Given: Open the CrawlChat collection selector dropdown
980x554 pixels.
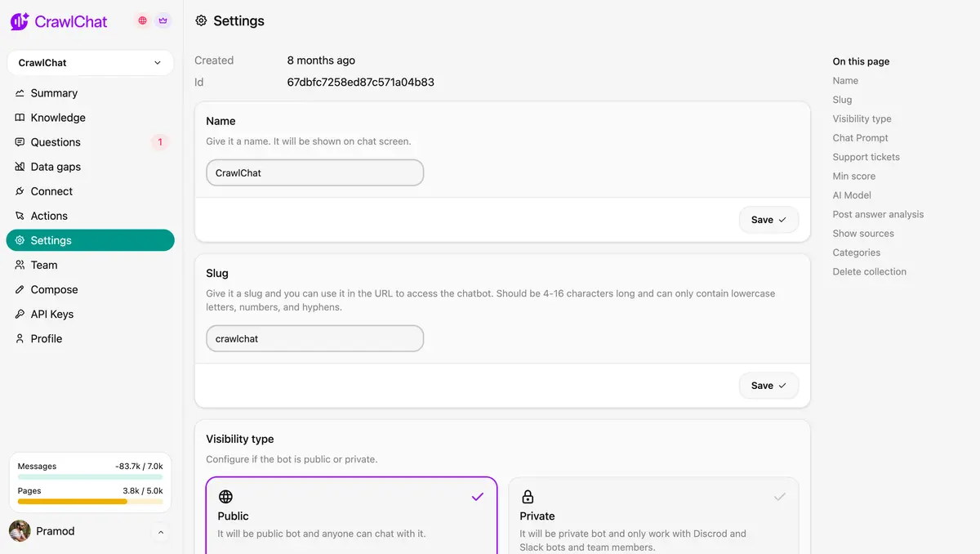Looking at the screenshot, I should pos(90,62).
